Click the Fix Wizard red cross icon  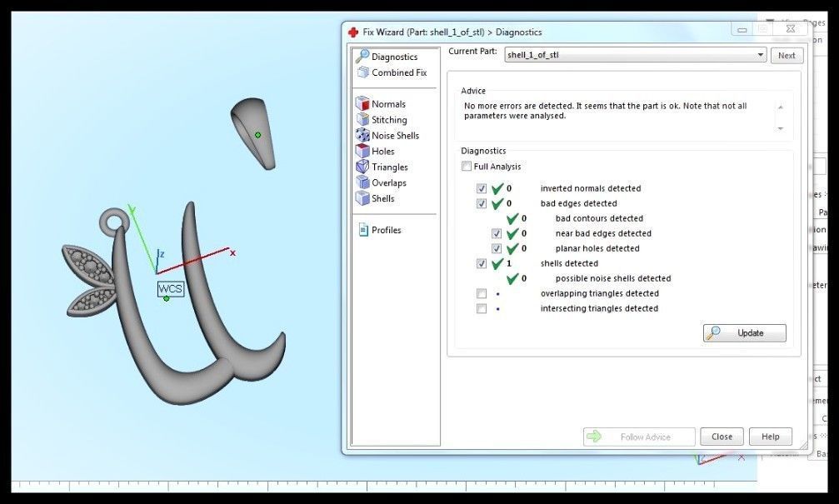353,32
